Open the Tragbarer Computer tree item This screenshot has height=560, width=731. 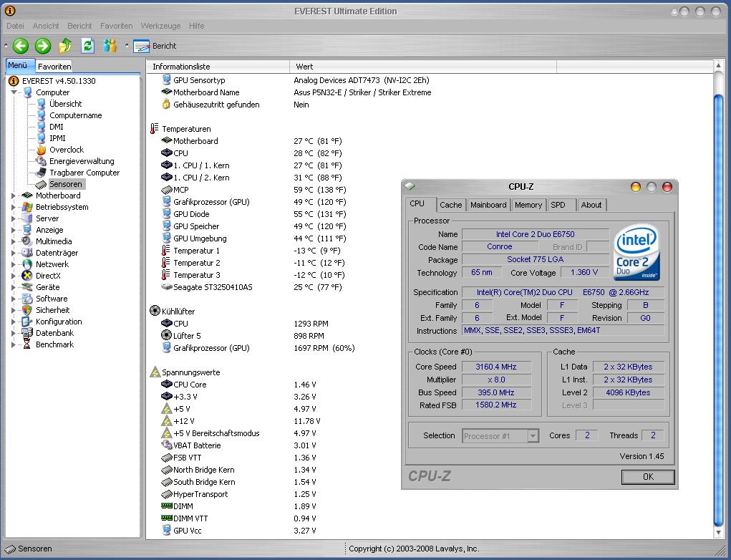[x=84, y=173]
